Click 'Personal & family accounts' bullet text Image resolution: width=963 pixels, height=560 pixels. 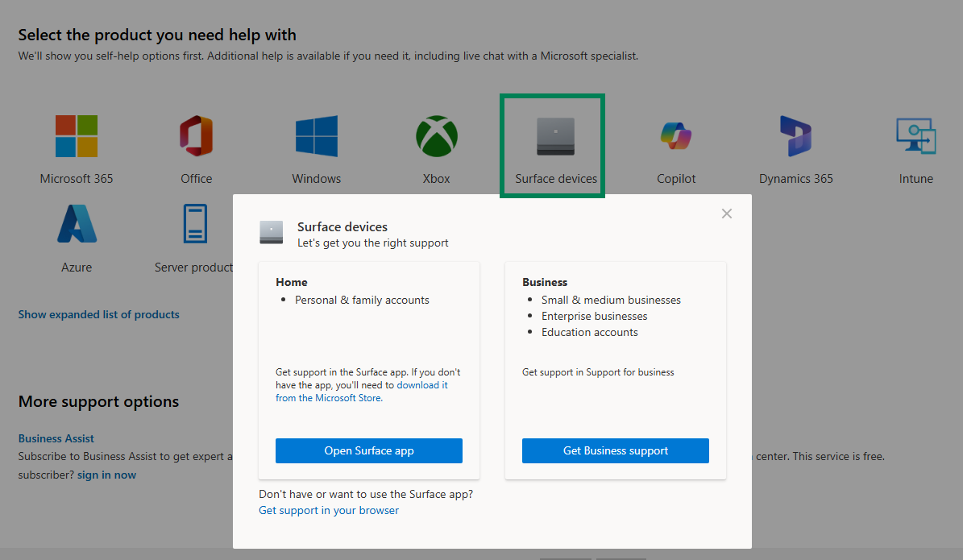(362, 300)
